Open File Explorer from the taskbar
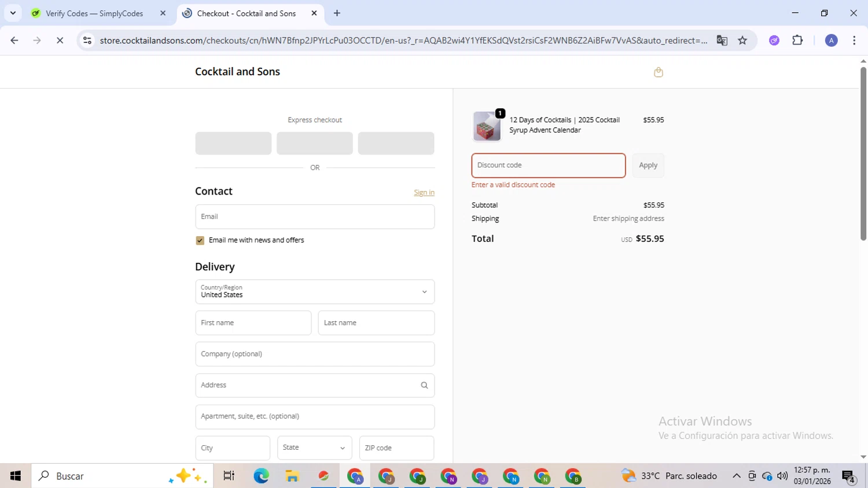 point(292,476)
